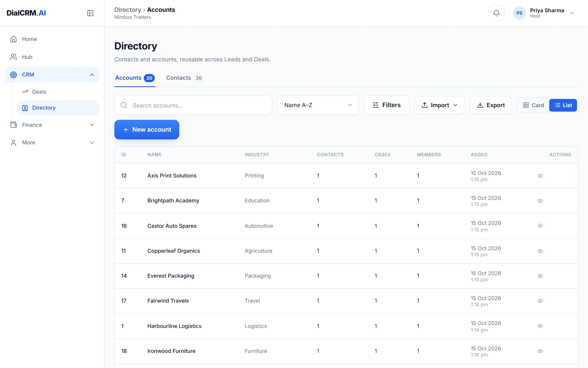The height and width of the screenshot is (368, 588).
Task: Click the Directory contact-book icon
Action: [25, 108]
